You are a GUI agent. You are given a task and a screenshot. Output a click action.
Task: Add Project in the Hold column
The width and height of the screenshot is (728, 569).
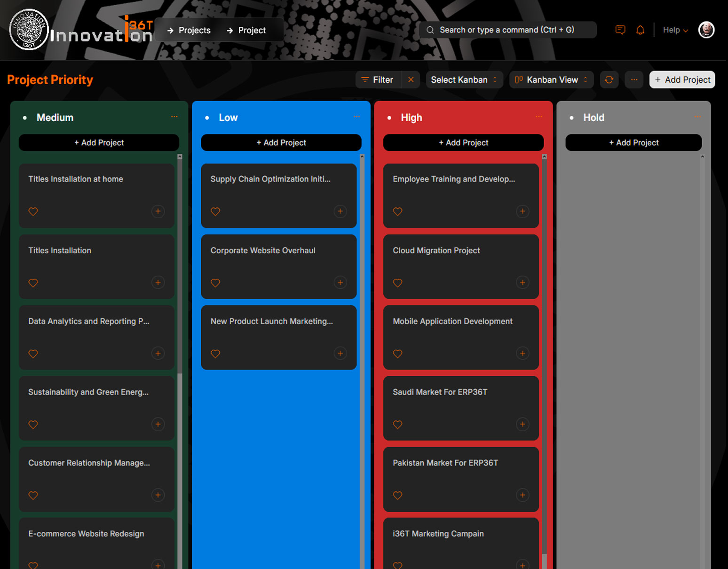coord(633,142)
